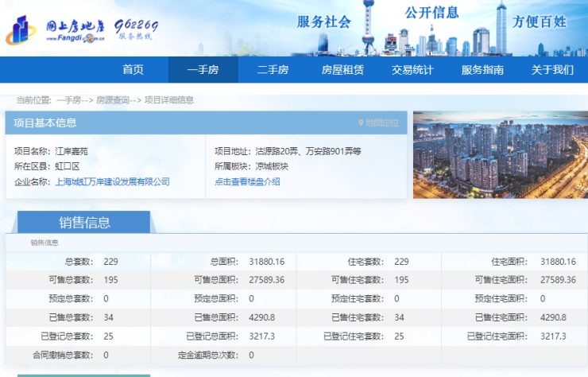This screenshot has width=588, height=377.
Task: Open 交易统计 menu item
Action: click(412, 70)
